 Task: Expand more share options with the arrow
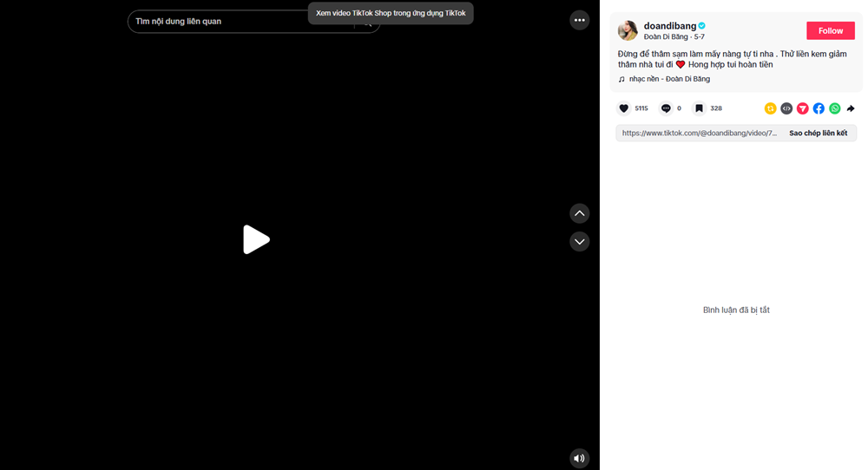[x=851, y=108]
